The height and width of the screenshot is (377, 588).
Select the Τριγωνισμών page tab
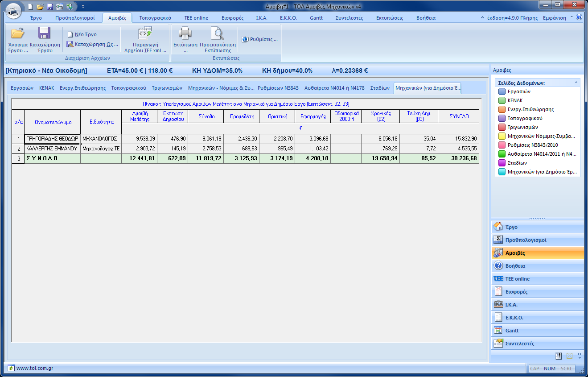click(x=167, y=88)
